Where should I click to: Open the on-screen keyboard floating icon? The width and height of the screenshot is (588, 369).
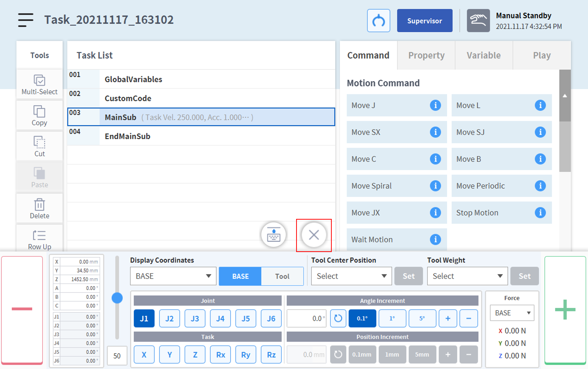click(x=273, y=235)
